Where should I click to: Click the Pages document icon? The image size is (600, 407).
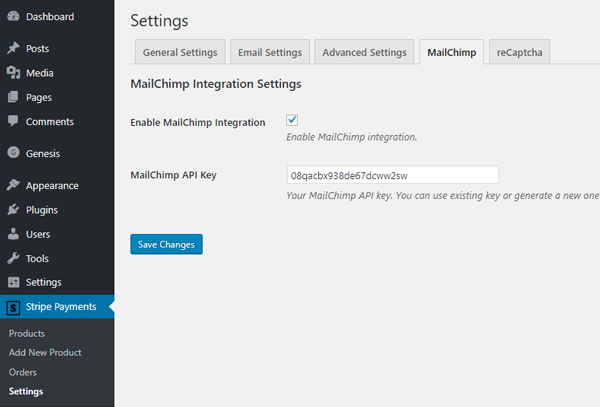(x=13, y=97)
